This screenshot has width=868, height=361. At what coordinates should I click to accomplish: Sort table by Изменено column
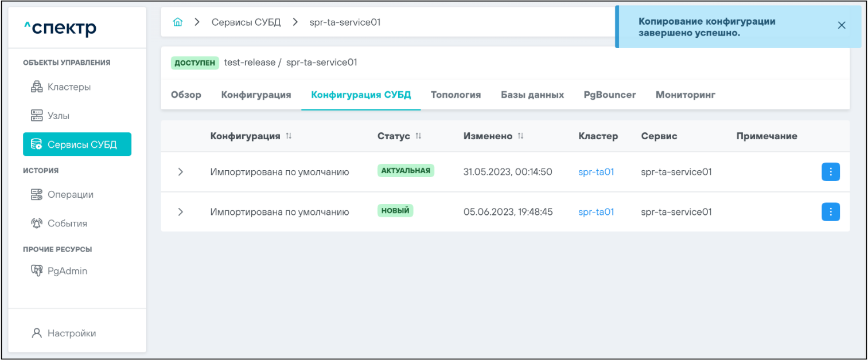(x=520, y=136)
